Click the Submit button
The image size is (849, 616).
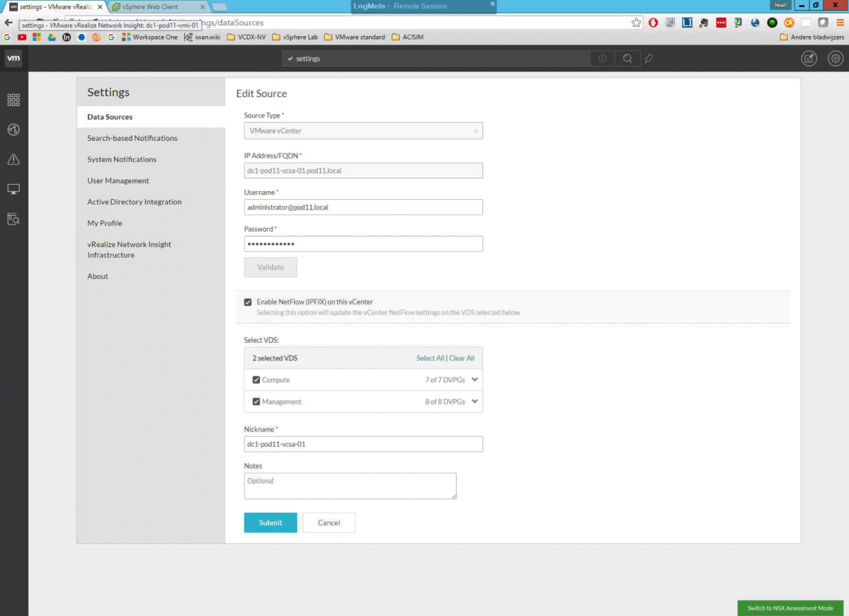pyautogui.click(x=270, y=523)
